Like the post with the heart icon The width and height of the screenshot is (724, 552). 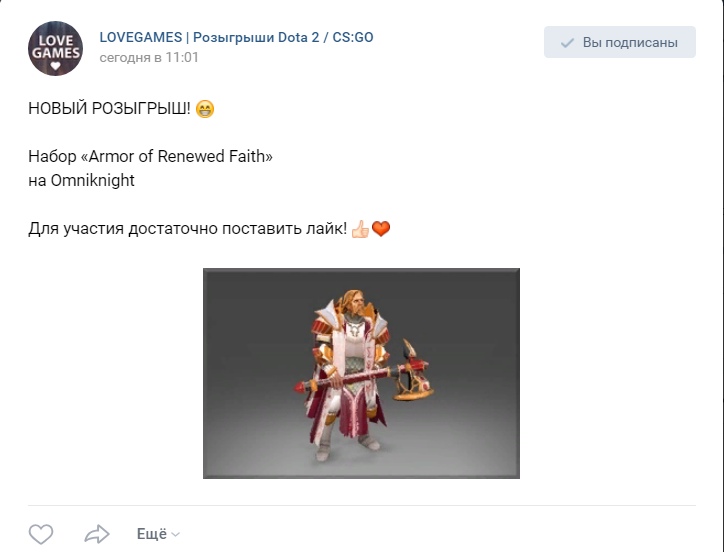point(40,534)
